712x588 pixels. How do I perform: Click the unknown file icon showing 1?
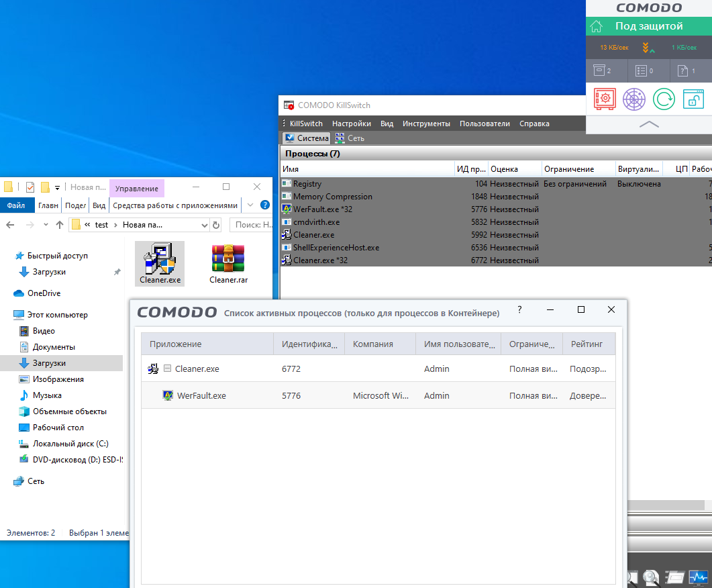click(x=686, y=71)
